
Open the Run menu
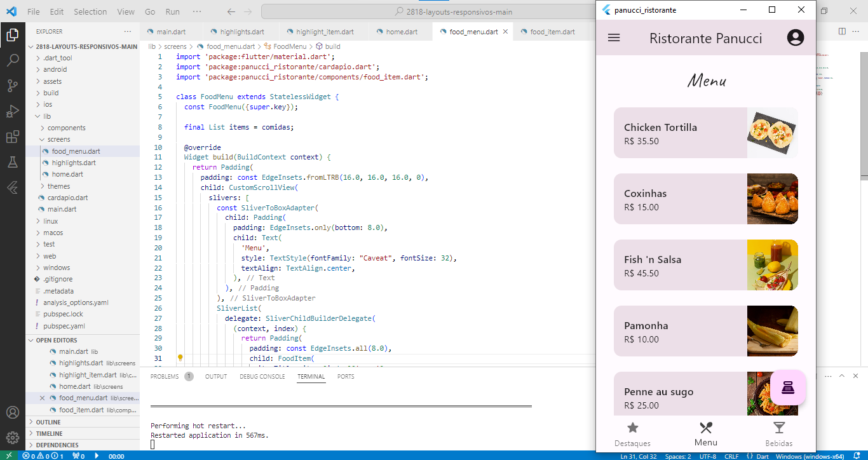172,11
